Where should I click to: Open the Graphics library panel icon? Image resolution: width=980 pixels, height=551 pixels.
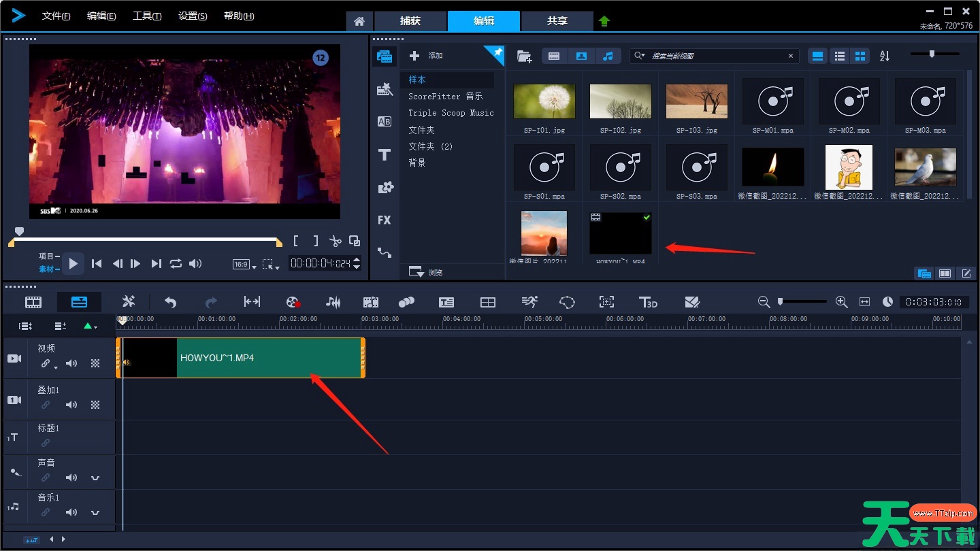pyautogui.click(x=385, y=187)
